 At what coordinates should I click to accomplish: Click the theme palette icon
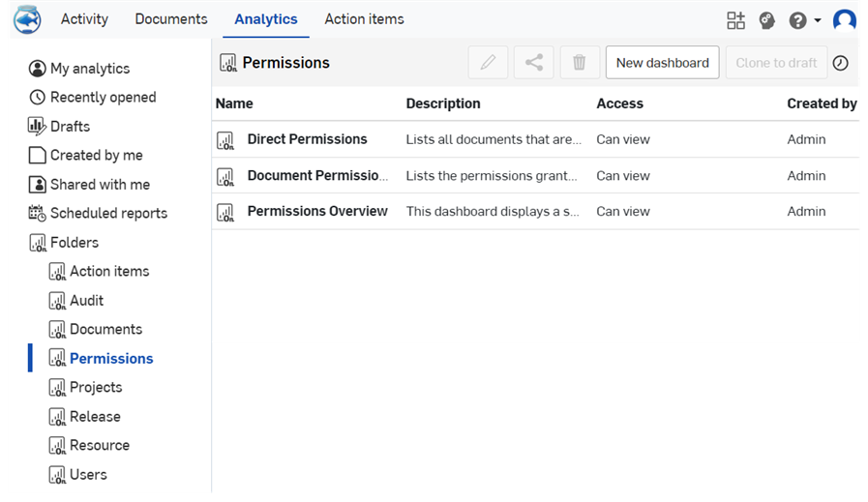766,20
